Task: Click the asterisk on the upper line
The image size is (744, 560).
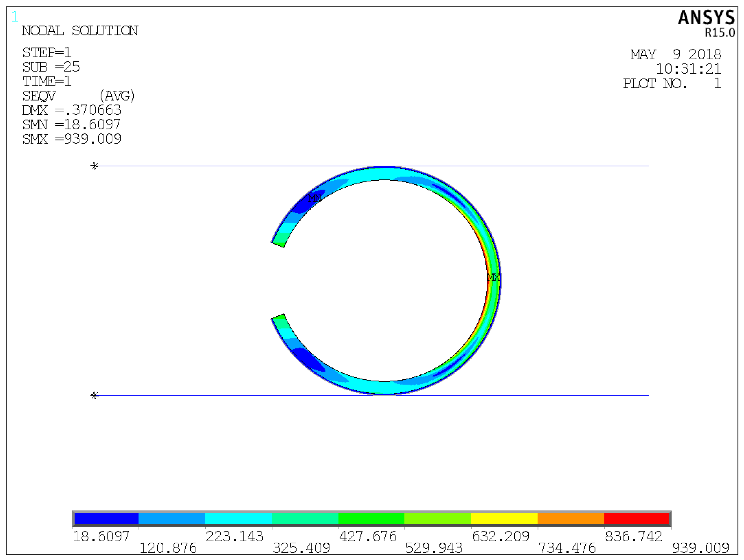Action: tap(94, 166)
